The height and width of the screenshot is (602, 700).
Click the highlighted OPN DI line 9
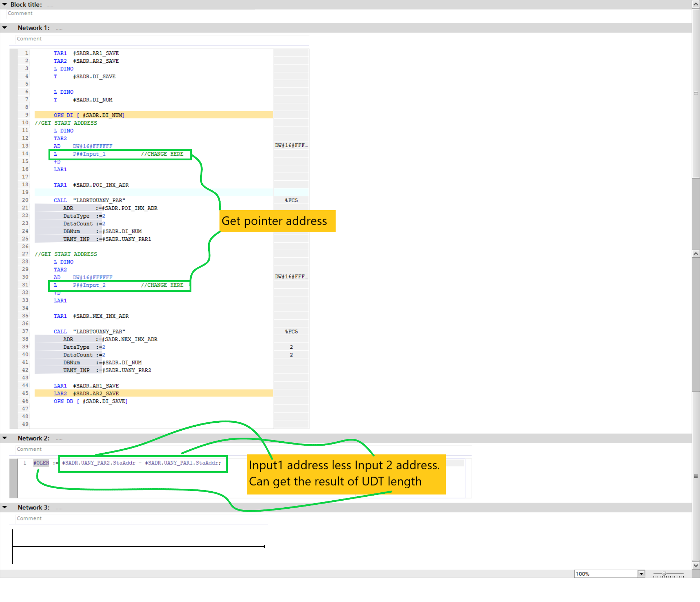[x=89, y=115]
